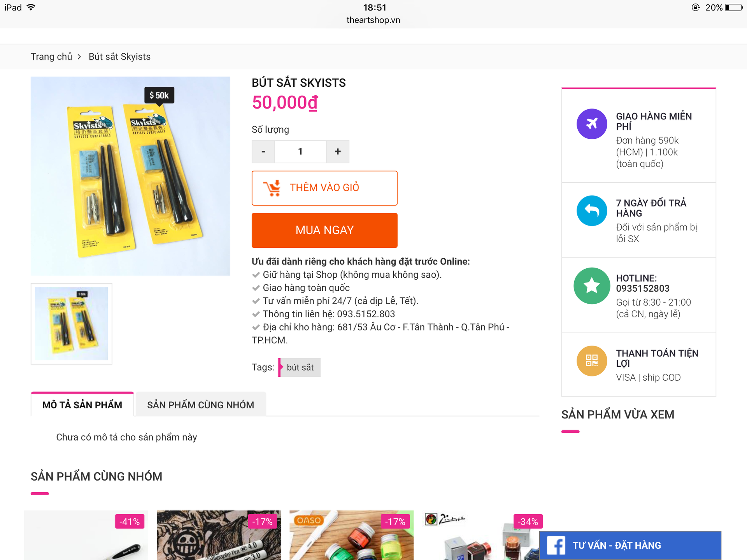
Task: Click the Facebook logo icon
Action: (x=556, y=545)
